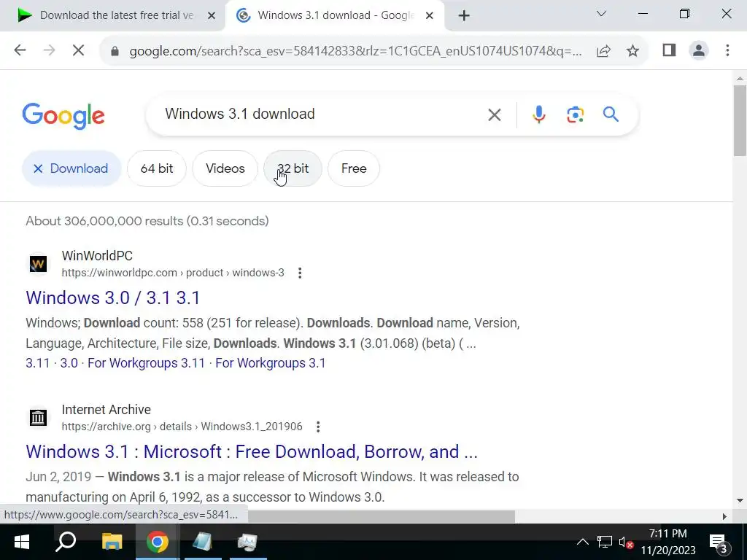Open options for Internet Archive result
The image size is (747, 560).
pos(318,427)
